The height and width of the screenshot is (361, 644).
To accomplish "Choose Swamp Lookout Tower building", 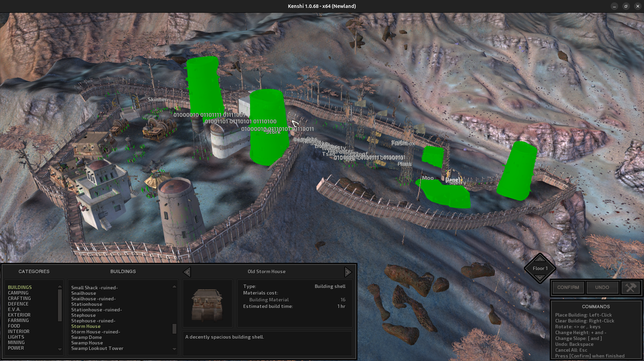I will (x=97, y=348).
